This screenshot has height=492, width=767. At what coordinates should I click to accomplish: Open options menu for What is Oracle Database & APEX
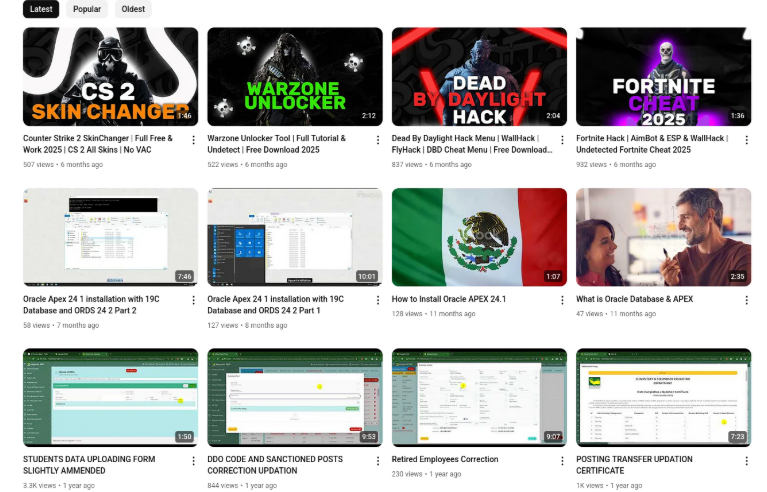click(x=746, y=300)
